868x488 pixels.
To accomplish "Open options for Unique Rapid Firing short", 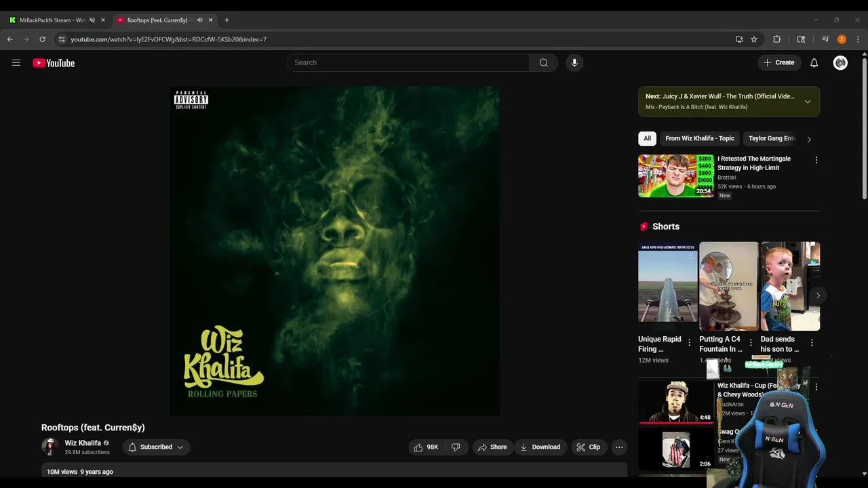I will pos(689,342).
